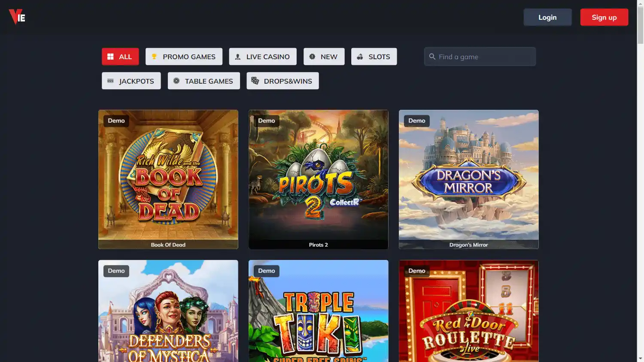Click the search magnifier icon

(x=432, y=57)
